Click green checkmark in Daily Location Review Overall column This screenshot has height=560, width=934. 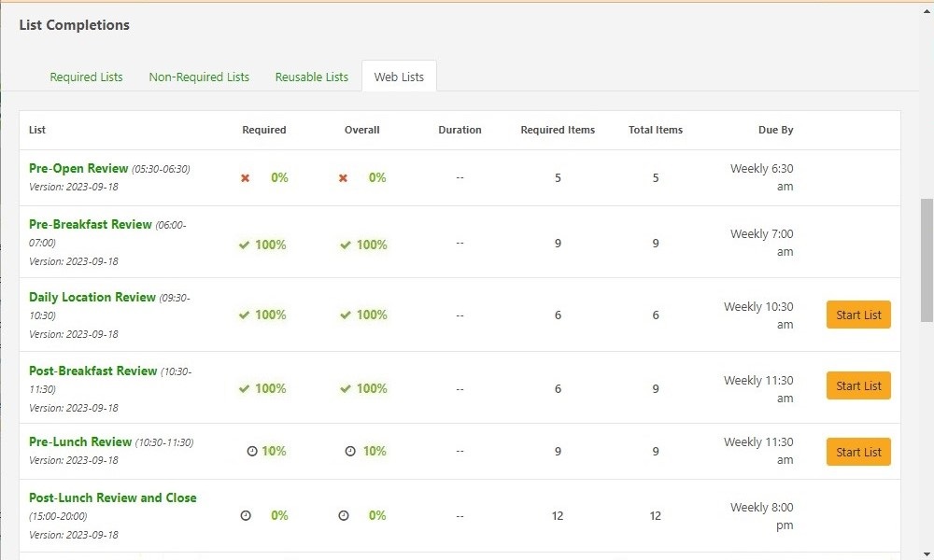346,315
